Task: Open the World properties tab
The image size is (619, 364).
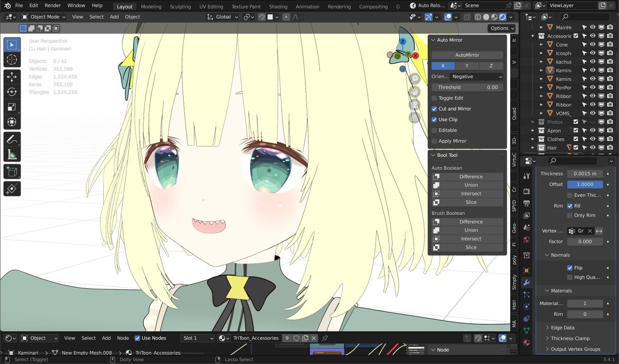Action: [x=526, y=240]
